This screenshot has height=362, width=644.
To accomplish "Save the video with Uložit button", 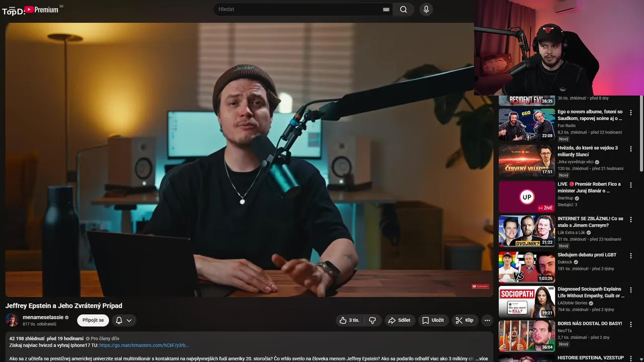I will 433,320.
